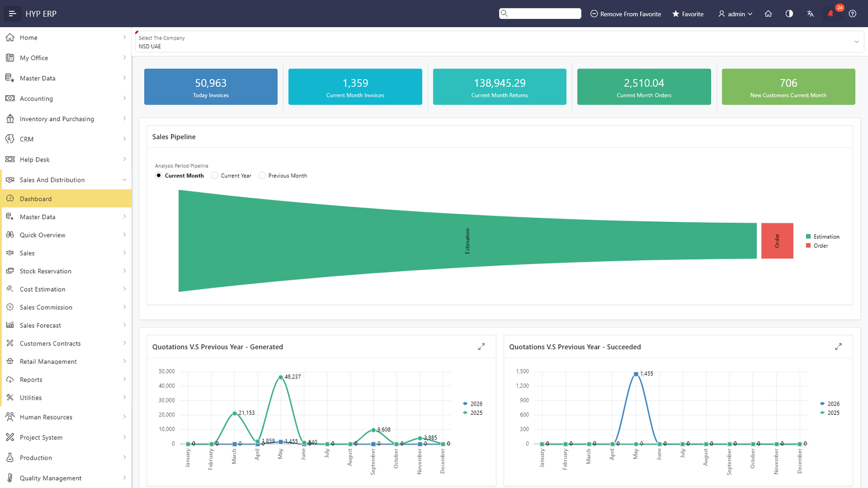Open the Dashboard menu item
The image size is (868, 488).
coord(66,198)
